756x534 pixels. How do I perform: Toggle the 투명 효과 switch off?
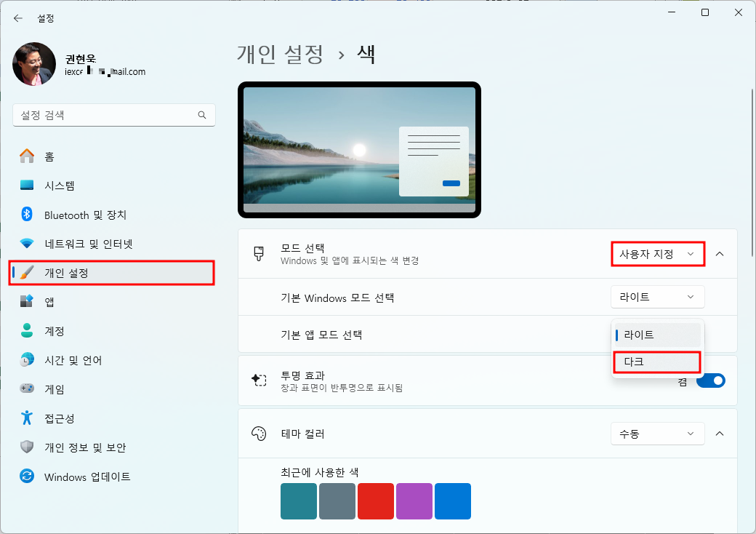click(x=711, y=380)
